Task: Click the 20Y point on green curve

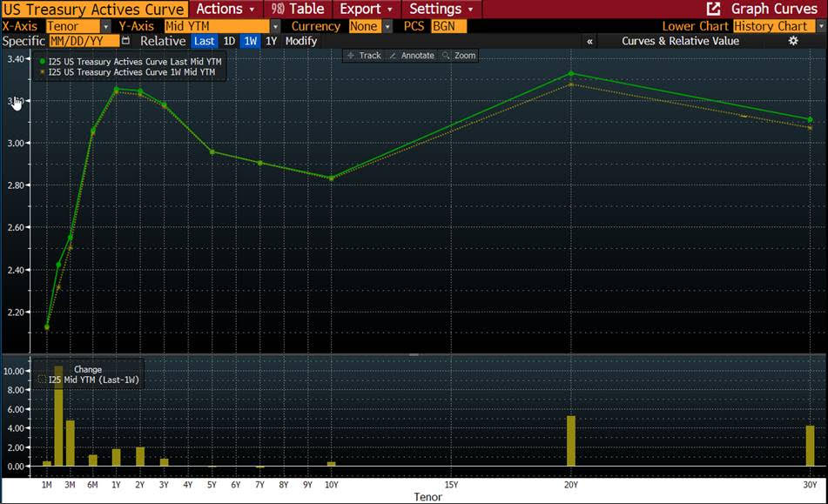Action: pyautogui.click(x=571, y=74)
